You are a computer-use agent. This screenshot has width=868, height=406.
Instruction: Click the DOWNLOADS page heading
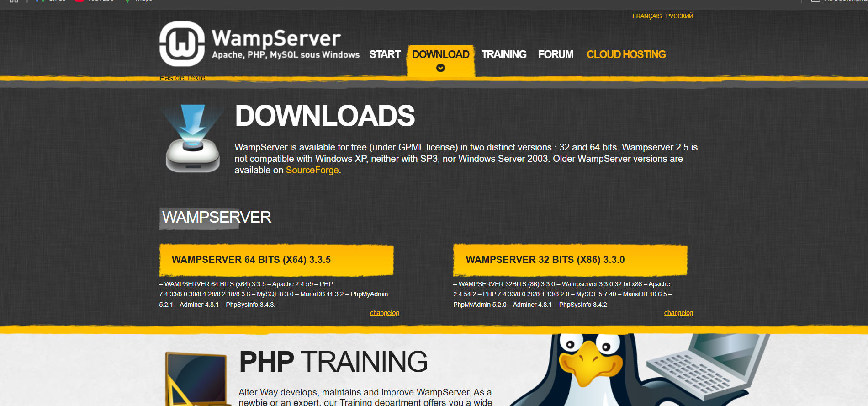(325, 116)
